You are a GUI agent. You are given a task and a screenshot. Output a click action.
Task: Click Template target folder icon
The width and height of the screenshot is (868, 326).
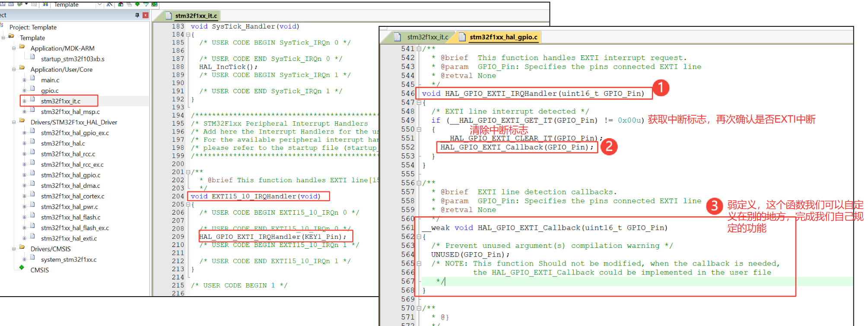click(11, 36)
